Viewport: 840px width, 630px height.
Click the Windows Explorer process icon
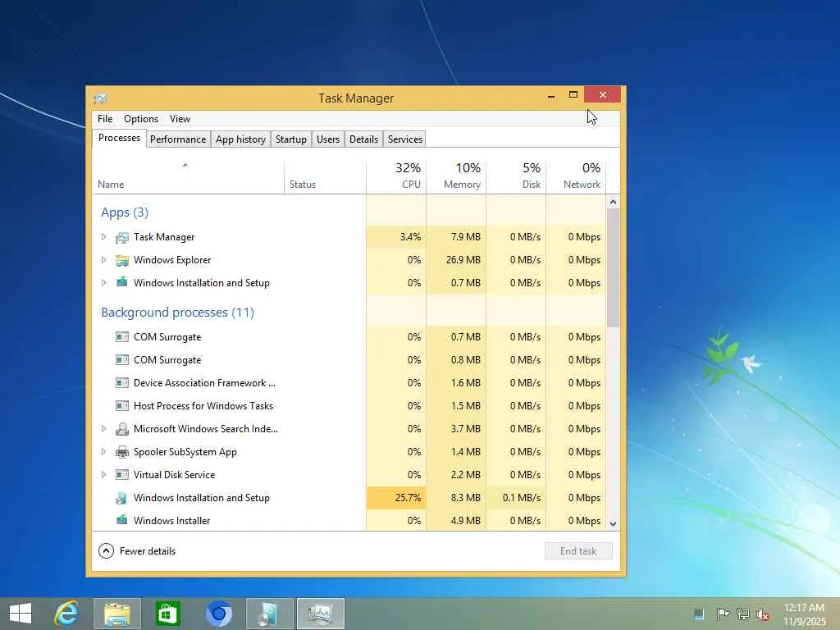tap(122, 260)
